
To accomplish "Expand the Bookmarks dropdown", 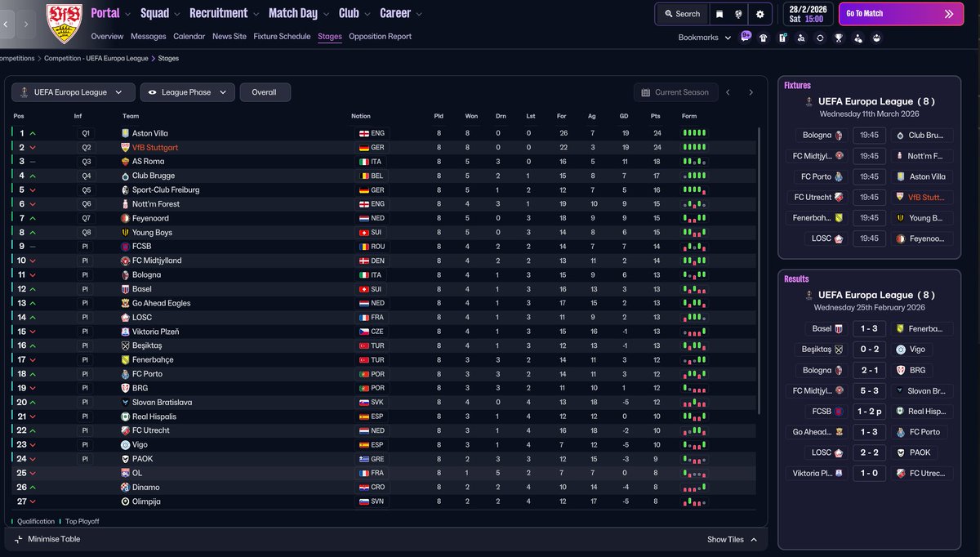I will (705, 38).
